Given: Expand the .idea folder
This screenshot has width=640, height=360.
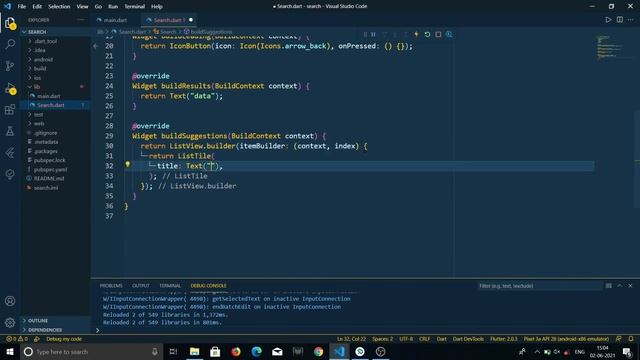Looking at the screenshot, I should click(55, 50).
